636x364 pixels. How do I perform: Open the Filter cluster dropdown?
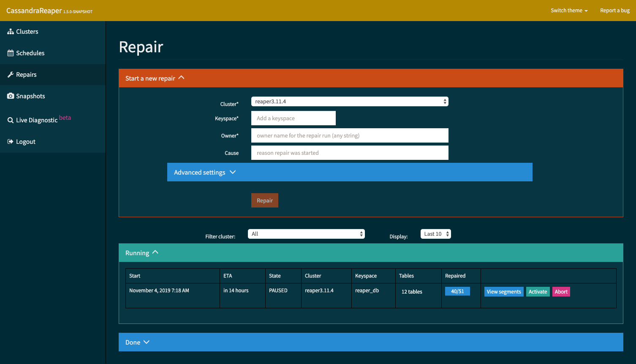point(306,234)
